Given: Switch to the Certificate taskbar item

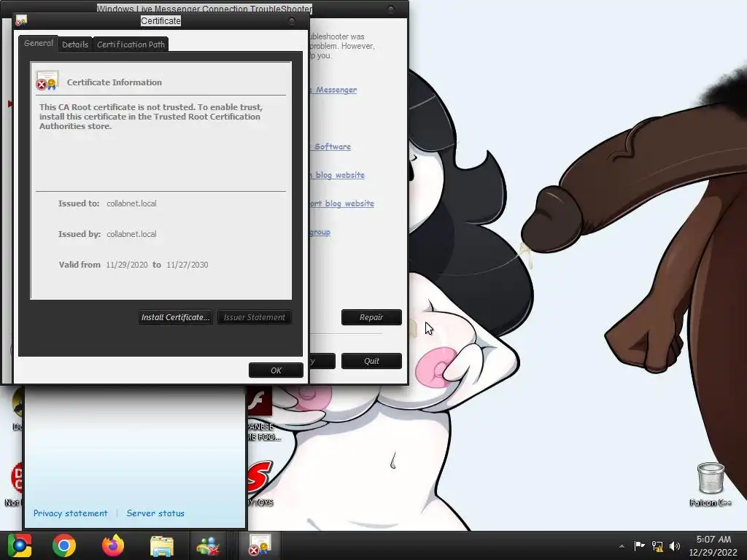Looking at the screenshot, I should point(260,545).
